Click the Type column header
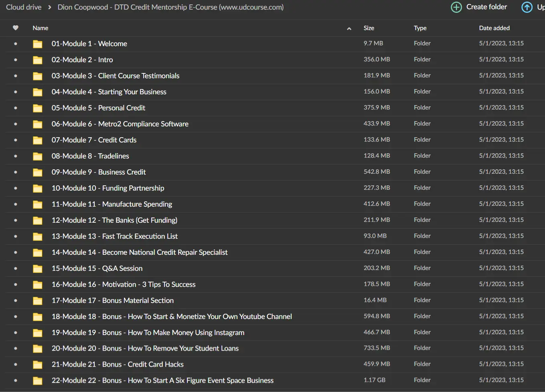 tap(420, 28)
